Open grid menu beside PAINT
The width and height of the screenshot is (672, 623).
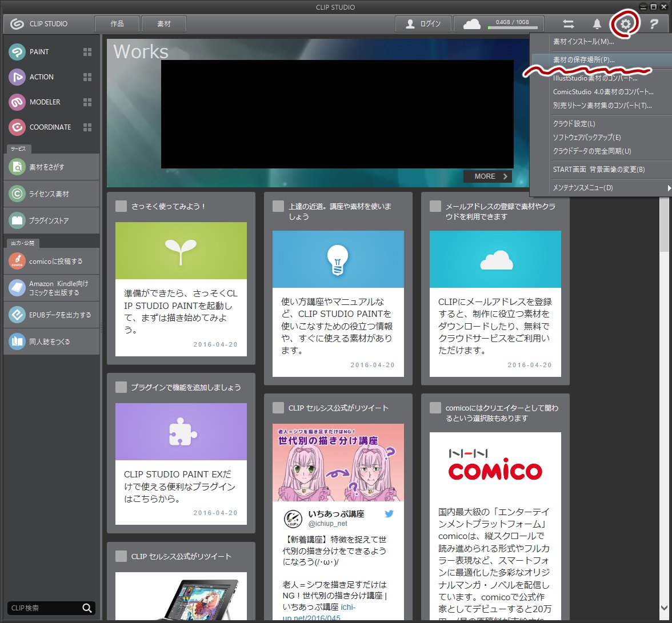click(87, 52)
